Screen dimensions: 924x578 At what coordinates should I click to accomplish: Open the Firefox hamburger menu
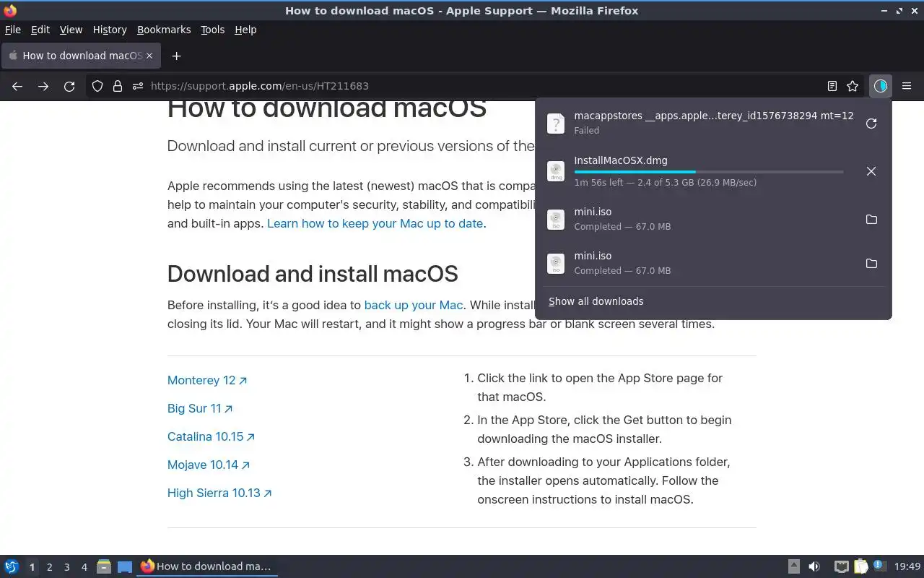907,86
